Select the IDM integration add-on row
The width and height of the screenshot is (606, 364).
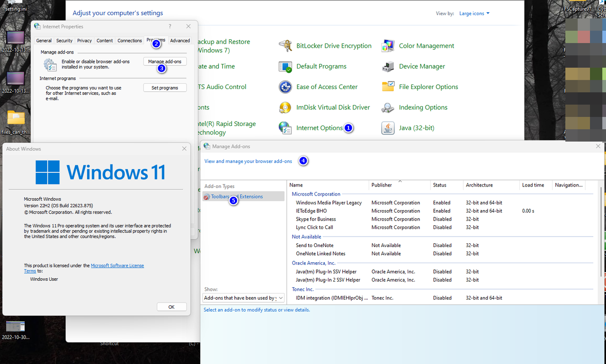[x=440, y=298]
